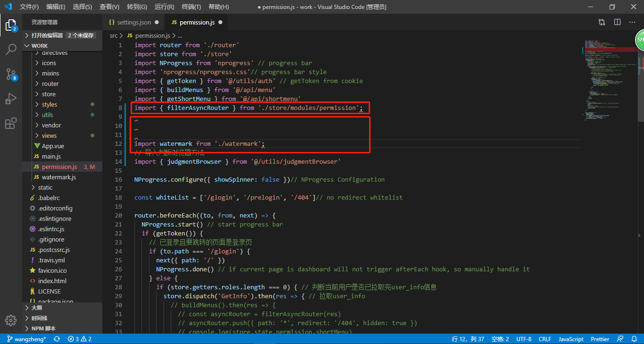Switch to the settings.json tab
Screen dimensions: 644x344
click(134, 22)
